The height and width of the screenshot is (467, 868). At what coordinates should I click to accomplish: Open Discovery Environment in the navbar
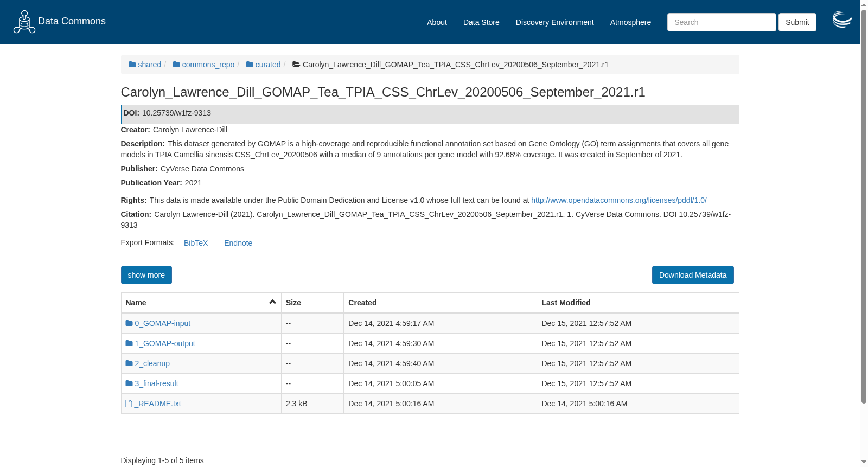[x=554, y=22]
